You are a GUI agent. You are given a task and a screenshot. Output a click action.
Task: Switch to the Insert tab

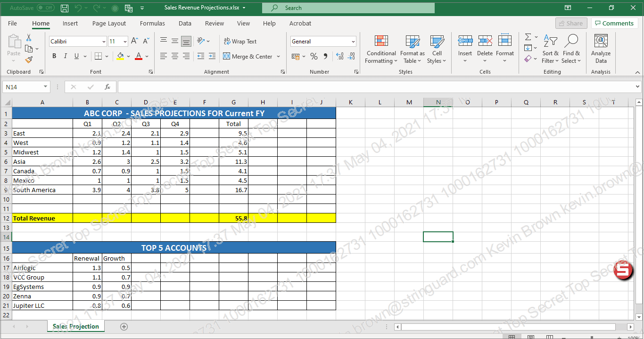[70, 24]
